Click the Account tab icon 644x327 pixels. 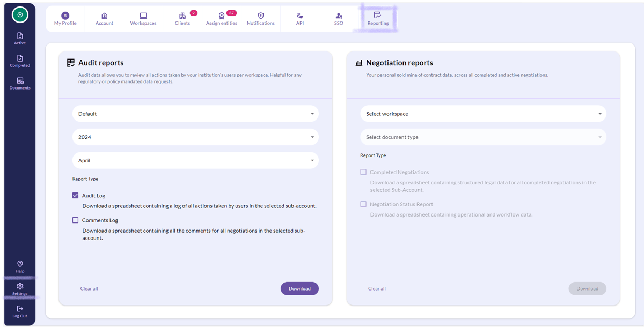point(104,16)
